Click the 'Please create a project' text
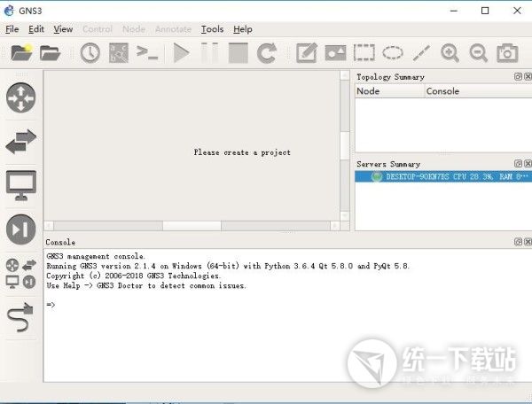 coord(242,152)
